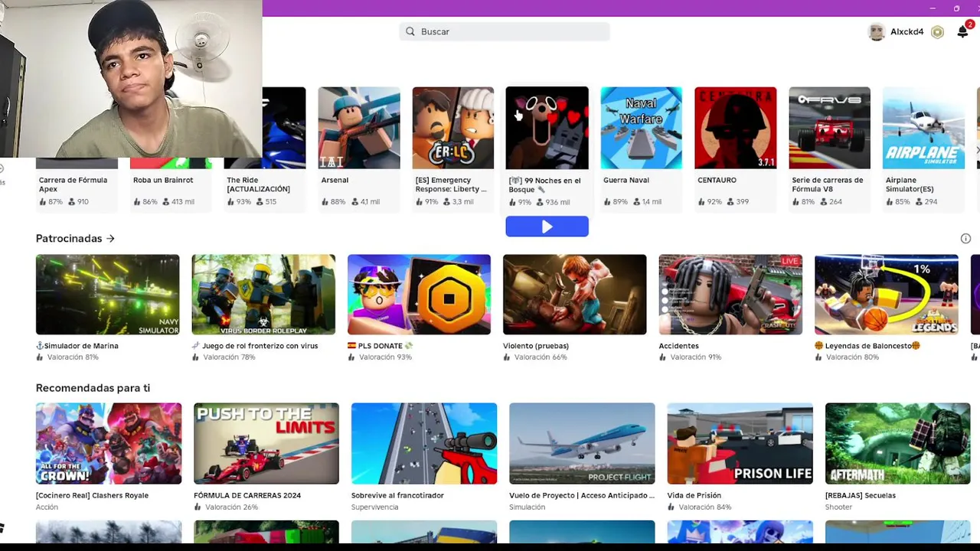The height and width of the screenshot is (551, 980).
Task: Click the info icon beside Patrocinadas
Action: coord(965,239)
